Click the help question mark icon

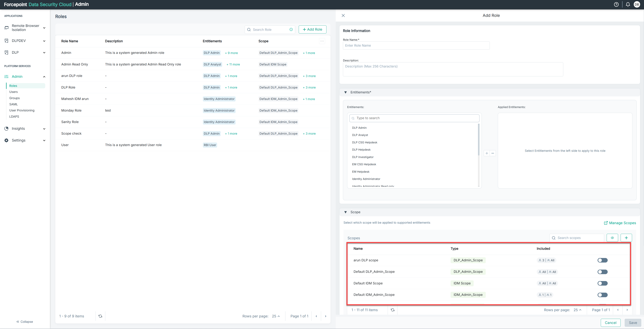point(616,5)
